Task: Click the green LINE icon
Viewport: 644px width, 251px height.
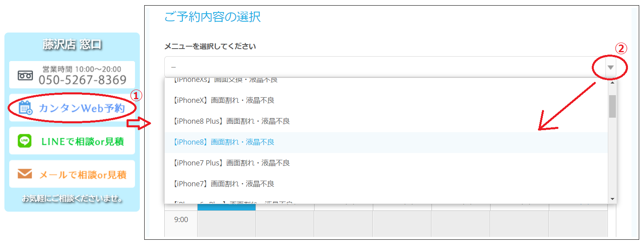Action: tap(25, 141)
